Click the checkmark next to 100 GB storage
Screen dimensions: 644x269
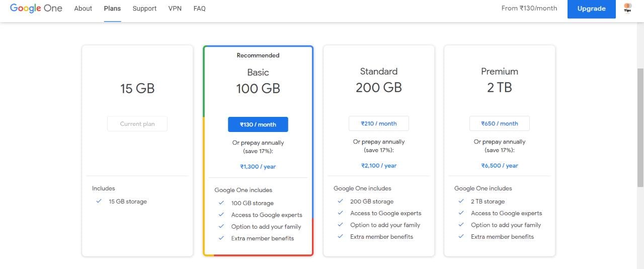click(221, 203)
